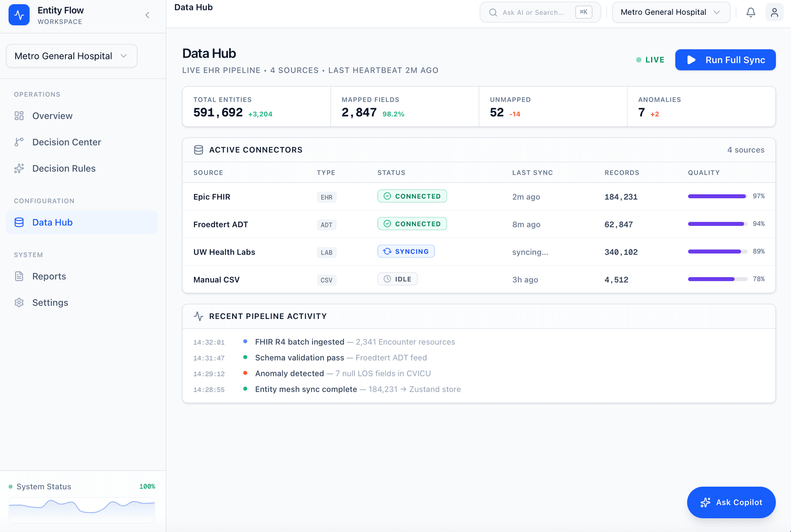Image resolution: width=791 pixels, height=532 pixels.
Task: Click the user profile icon top right
Action: coord(775,12)
